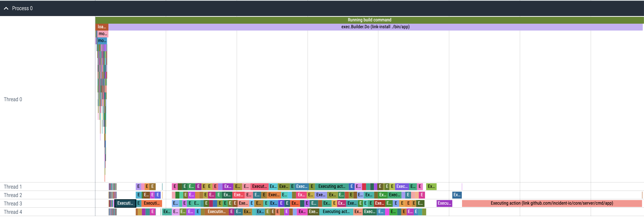Click the link github.com/incident-io/core/server/cmd/app action bar
The height and width of the screenshot is (218, 644).
pos(552,203)
